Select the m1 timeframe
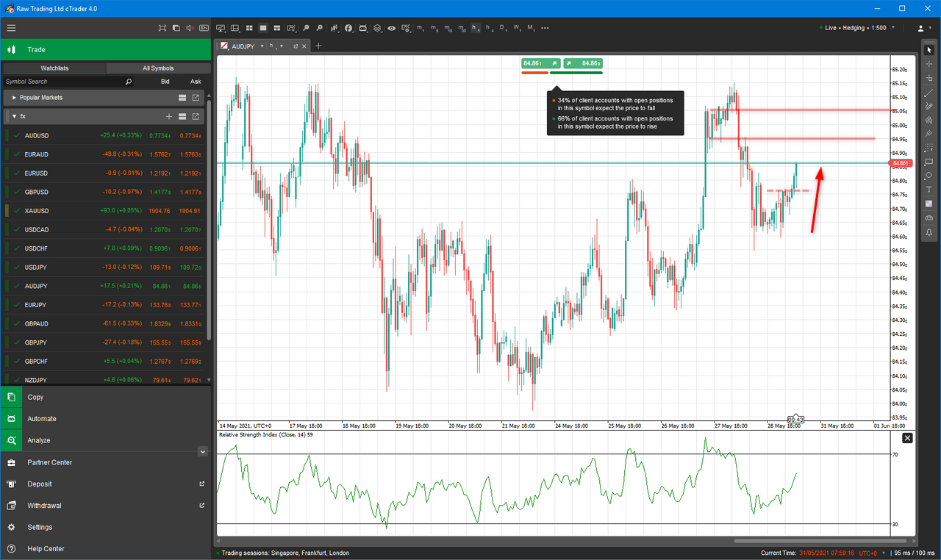 click(x=420, y=28)
